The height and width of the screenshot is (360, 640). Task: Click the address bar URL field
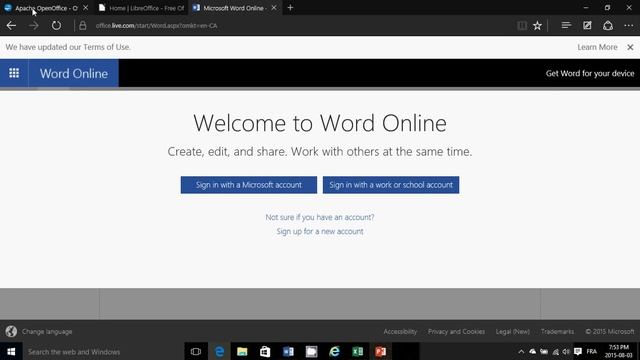coord(157,26)
